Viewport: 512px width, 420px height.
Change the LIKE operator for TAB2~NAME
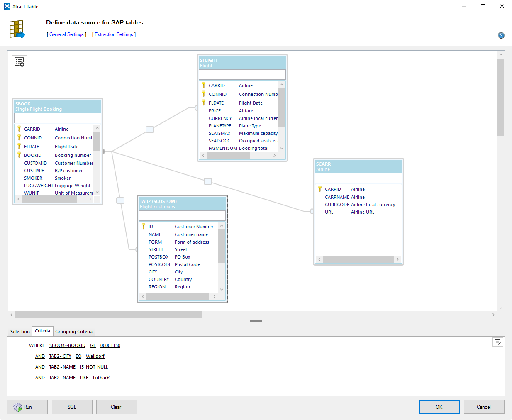(x=84, y=378)
